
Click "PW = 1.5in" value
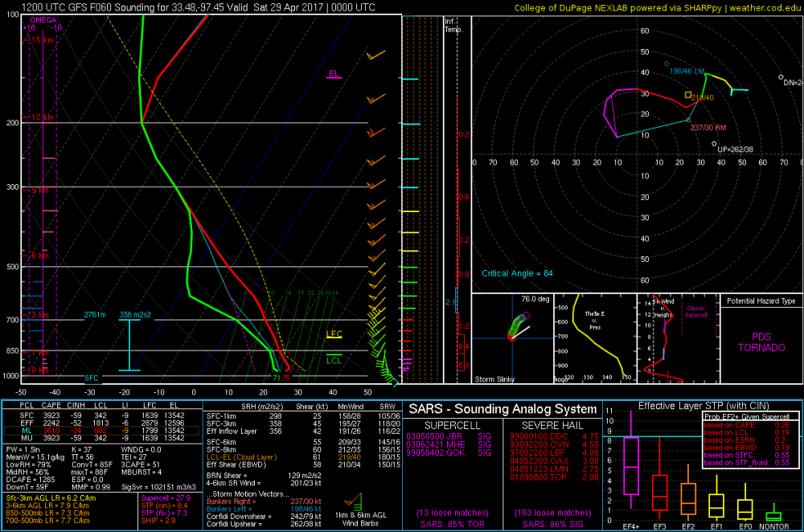[23, 449]
